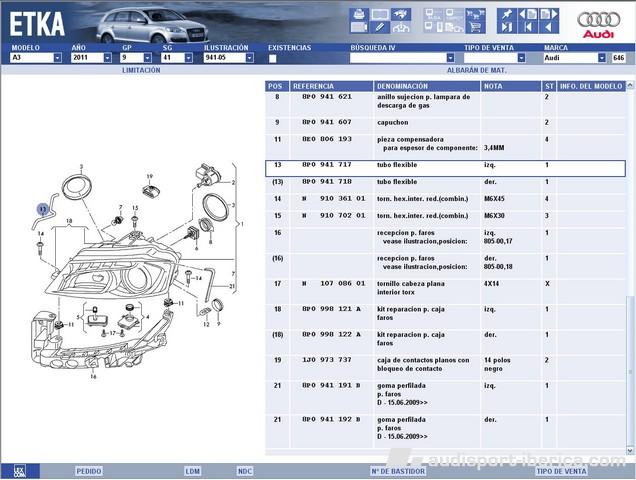Expand the GP dropdown arrow
Viewport: 636px width, 480px height.
[148, 58]
